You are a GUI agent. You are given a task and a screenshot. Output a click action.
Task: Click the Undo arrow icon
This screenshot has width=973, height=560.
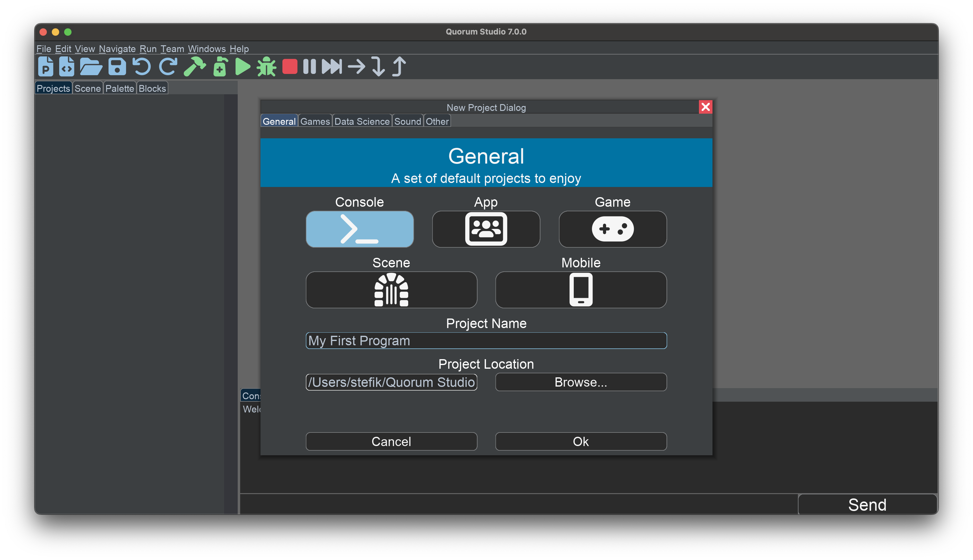pos(142,67)
